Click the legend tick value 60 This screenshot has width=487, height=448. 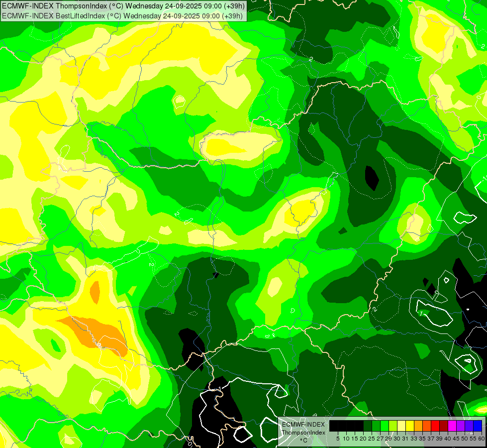tap(482, 439)
